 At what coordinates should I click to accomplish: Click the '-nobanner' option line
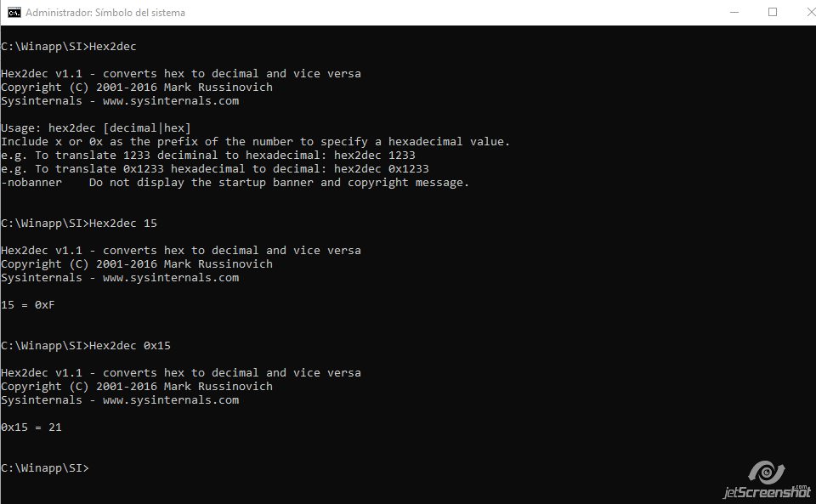235,183
